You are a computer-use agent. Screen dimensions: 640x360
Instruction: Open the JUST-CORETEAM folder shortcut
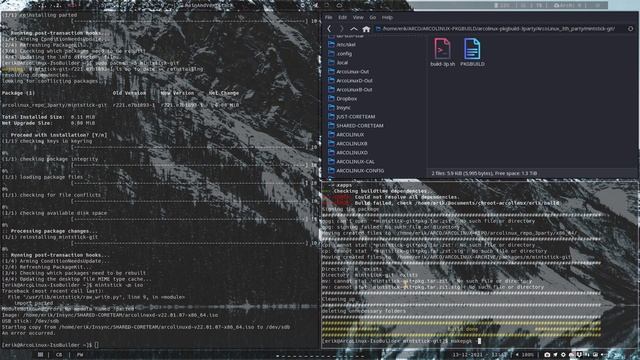[x=351, y=116]
